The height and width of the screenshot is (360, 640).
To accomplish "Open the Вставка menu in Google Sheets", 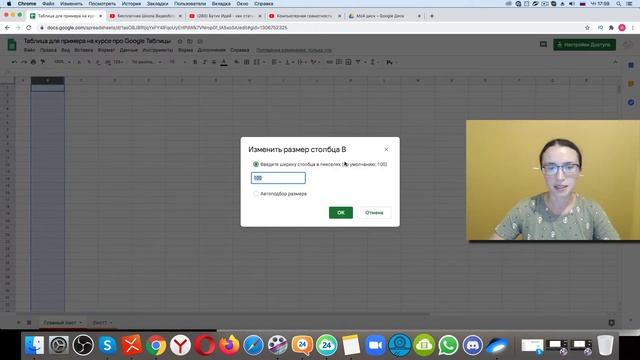I will click(84, 50).
